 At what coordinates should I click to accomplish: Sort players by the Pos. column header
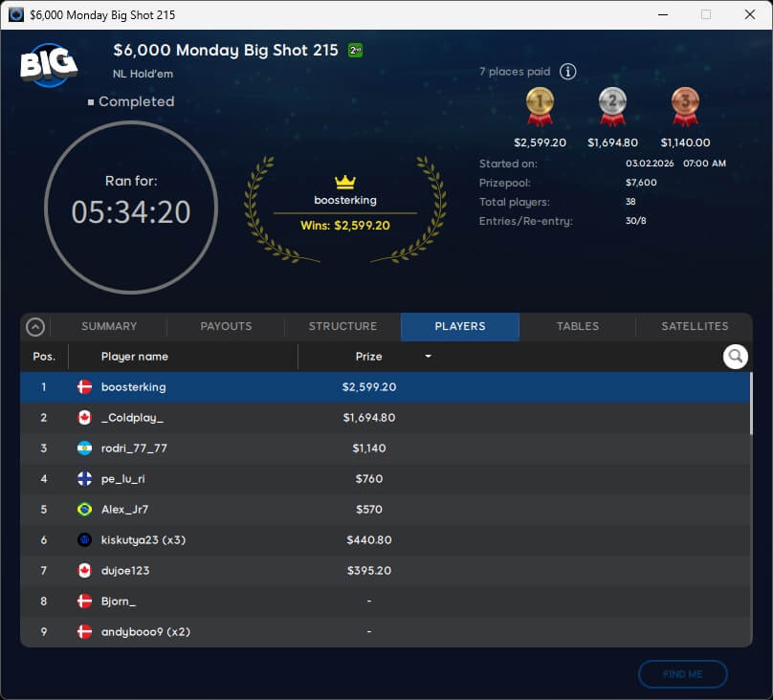coord(44,357)
